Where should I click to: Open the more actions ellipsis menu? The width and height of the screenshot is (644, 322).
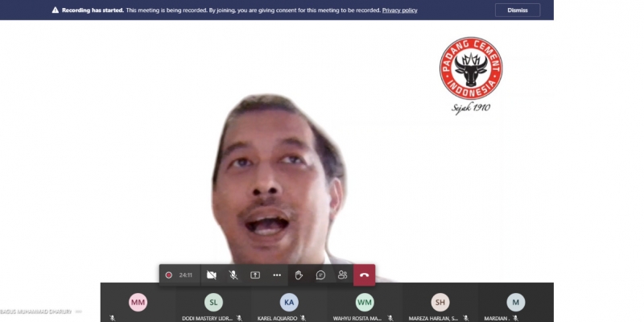click(277, 275)
